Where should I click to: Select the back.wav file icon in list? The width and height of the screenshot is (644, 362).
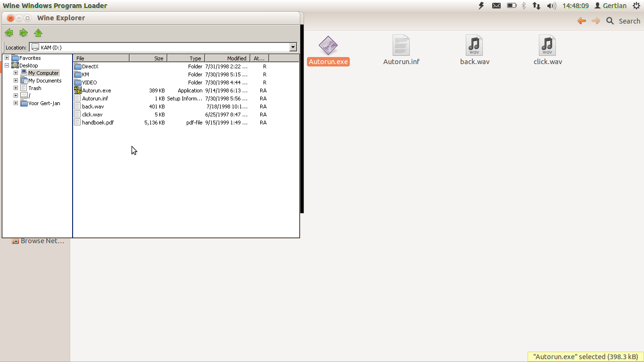pyautogui.click(x=78, y=107)
